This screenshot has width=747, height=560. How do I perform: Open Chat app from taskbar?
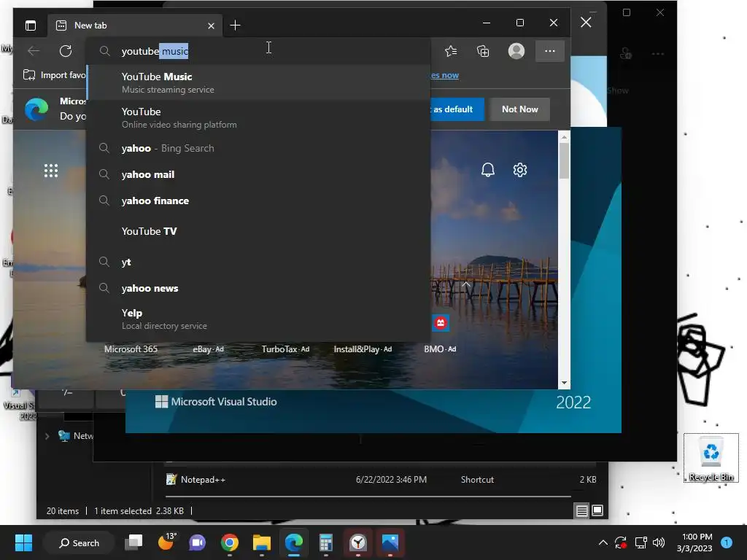(197, 542)
